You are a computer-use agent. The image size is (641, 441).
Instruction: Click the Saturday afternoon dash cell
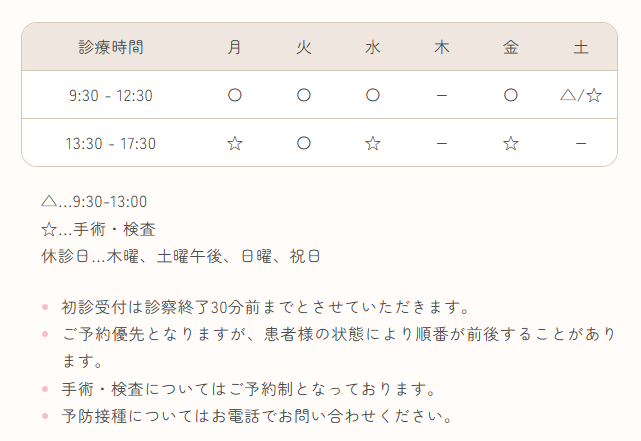click(x=580, y=144)
